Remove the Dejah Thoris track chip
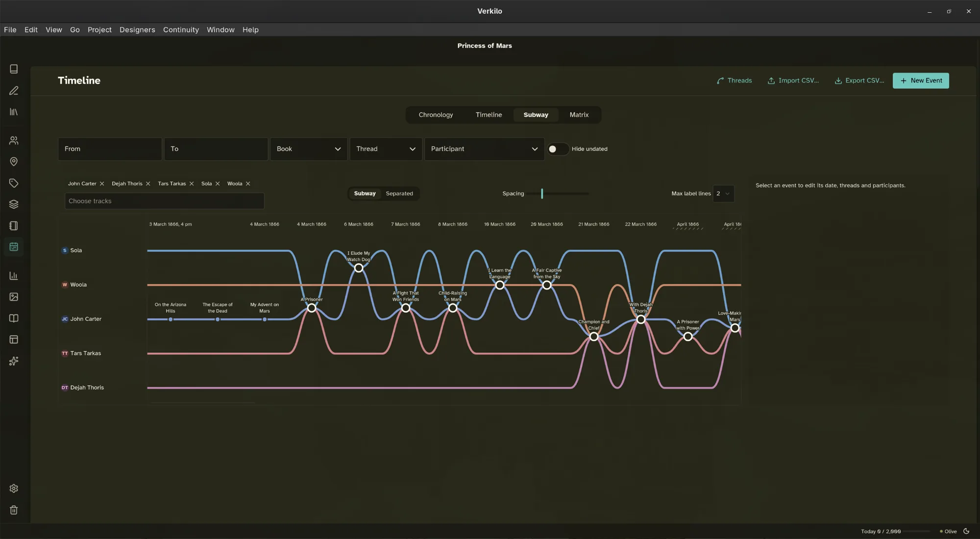 tap(148, 184)
